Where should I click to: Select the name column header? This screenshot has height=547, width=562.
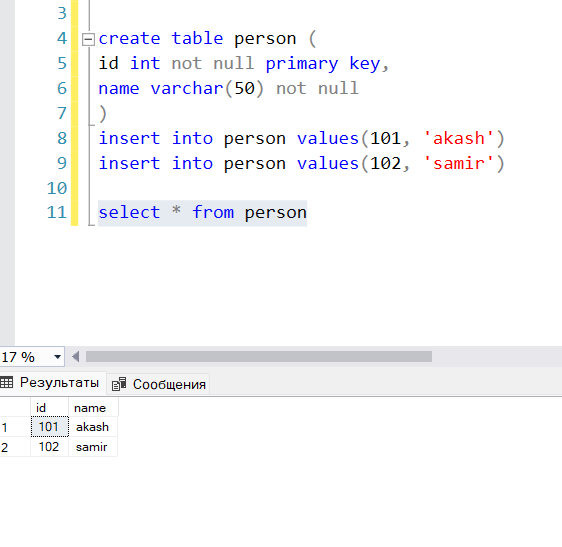93,408
